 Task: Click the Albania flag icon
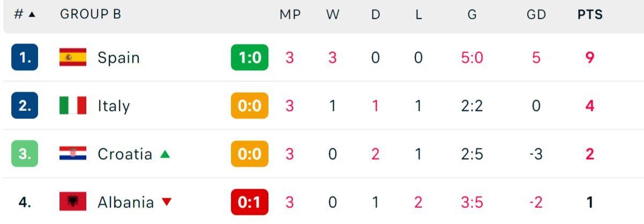click(x=73, y=202)
